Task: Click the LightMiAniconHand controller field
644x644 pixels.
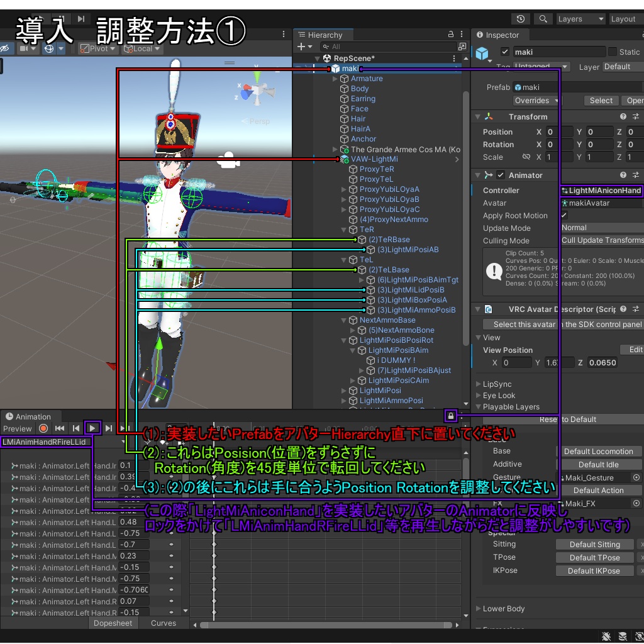Action: click(601, 190)
